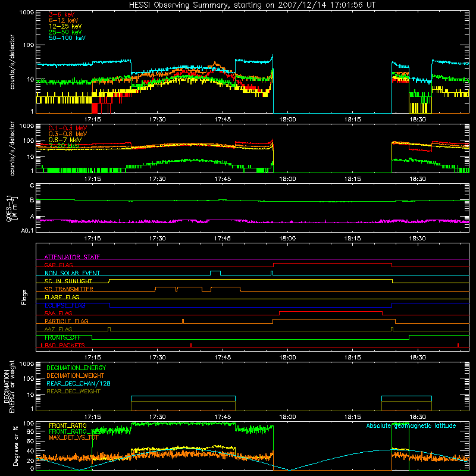476x476 pixels.
Task: Select the SC_IN_SUNLIGHT flag label
Action: pyautogui.click(x=68, y=281)
